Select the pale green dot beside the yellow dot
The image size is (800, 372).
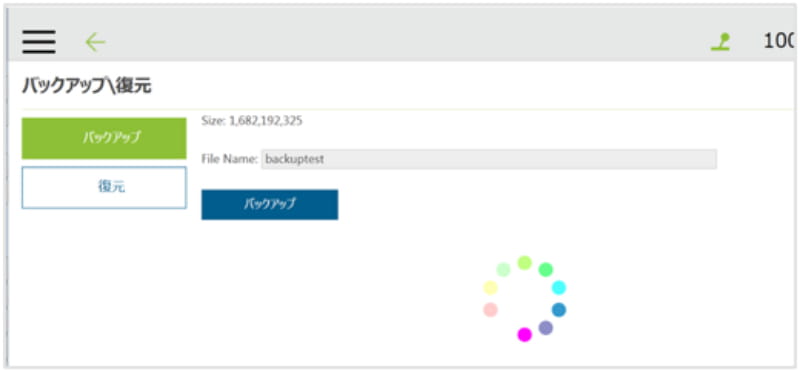tap(504, 269)
